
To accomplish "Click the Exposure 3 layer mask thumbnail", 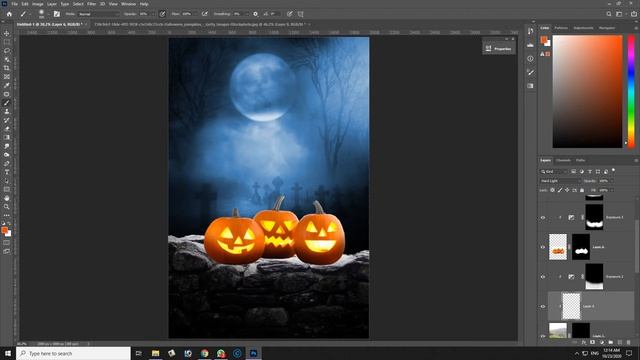I will click(594, 217).
